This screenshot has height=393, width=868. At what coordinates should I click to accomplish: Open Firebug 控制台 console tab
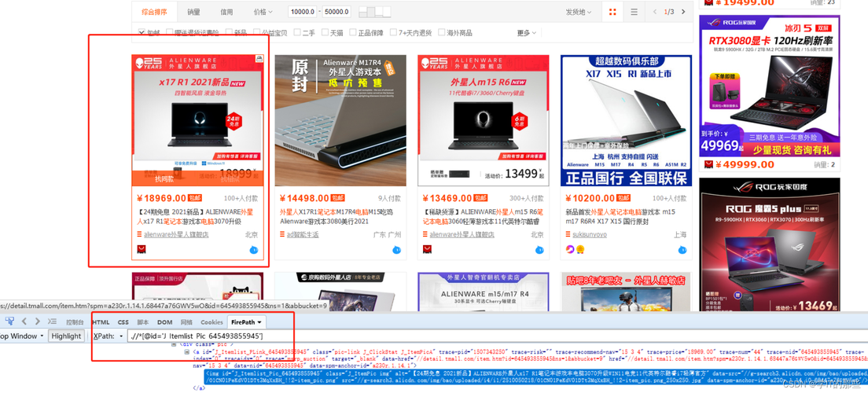tap(75, 321)
